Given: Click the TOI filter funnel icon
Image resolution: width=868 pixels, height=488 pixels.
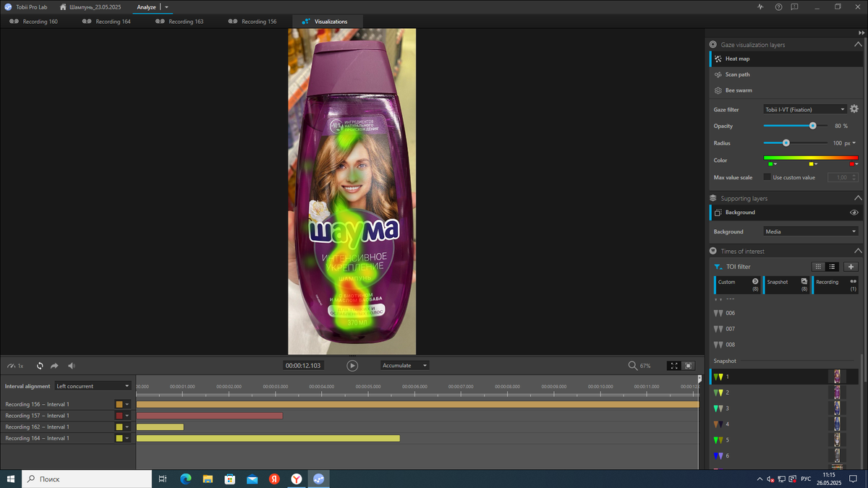Looking at the screenshot, I should point(718,267).
